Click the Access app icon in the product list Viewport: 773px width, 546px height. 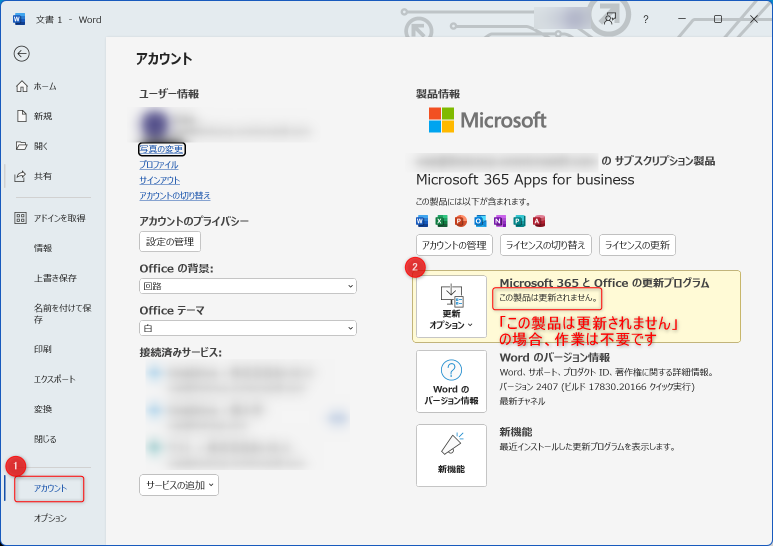[539, 221]
